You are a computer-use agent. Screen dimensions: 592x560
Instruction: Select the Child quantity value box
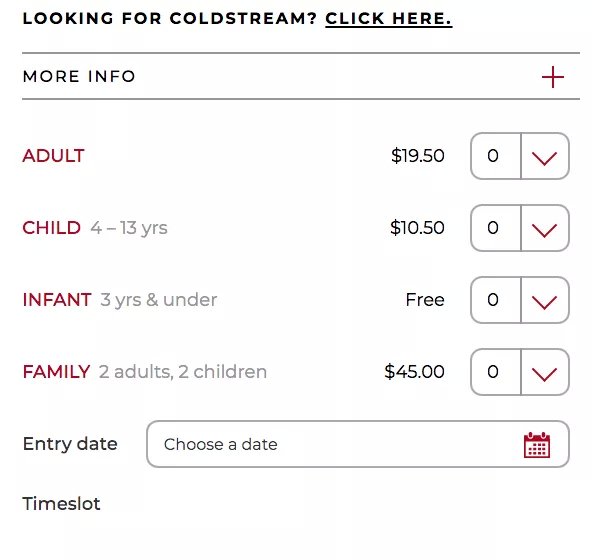pyautogui.click(x=496, y=228)
